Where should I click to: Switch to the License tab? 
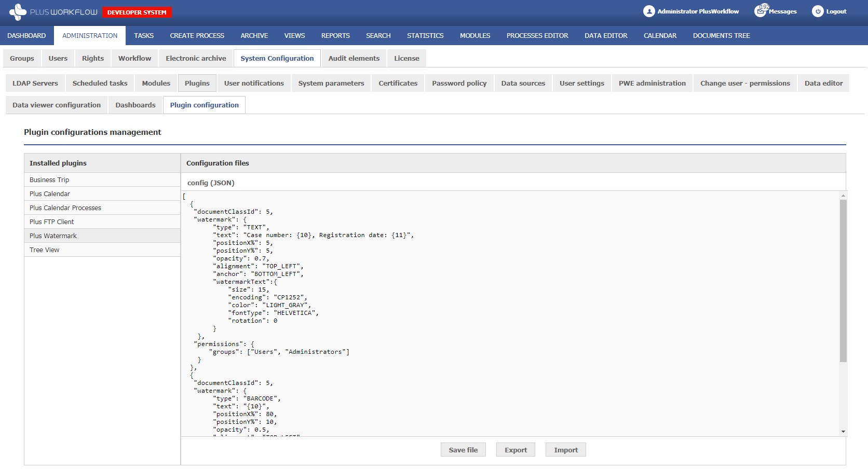coord(406,58)
